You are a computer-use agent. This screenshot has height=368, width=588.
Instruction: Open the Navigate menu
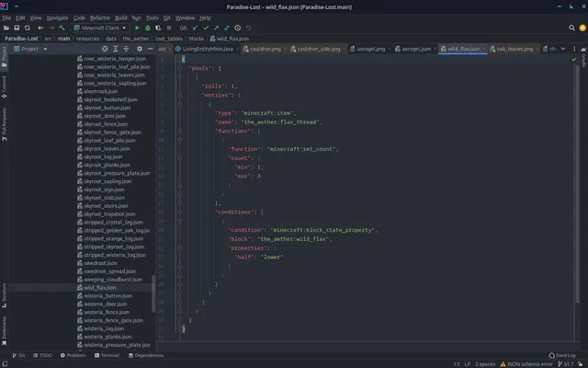click(57, 17)
